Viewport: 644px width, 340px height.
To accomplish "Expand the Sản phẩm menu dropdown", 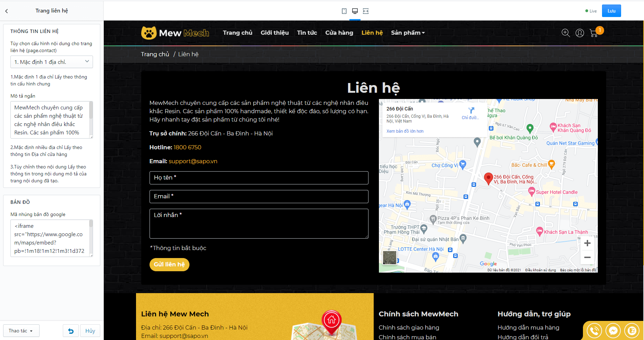I will (x=408, y=33).
